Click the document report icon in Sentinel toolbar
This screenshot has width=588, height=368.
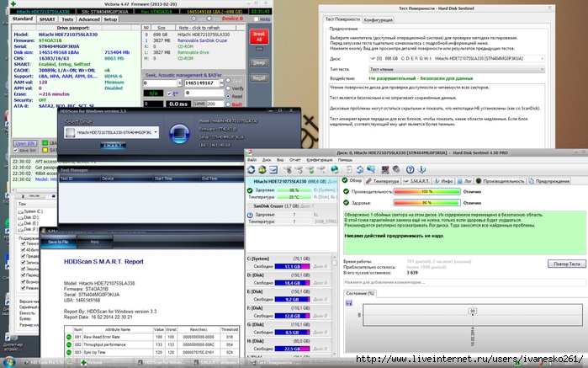[349, 170]
